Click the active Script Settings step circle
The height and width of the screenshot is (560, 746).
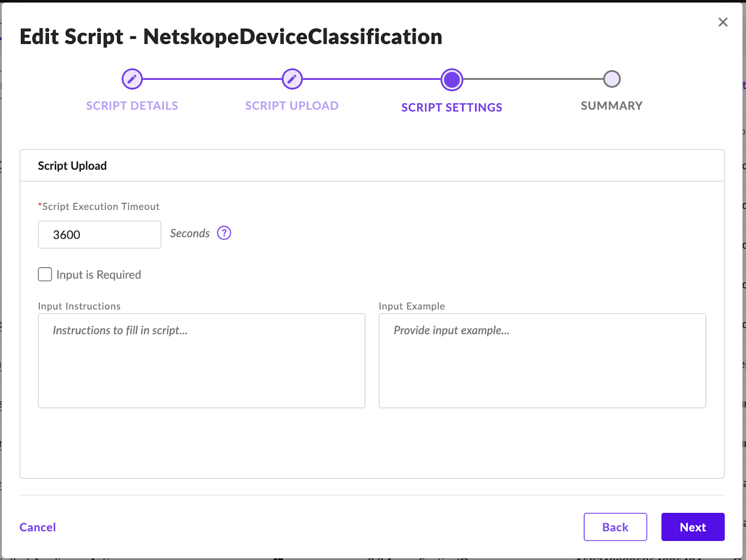[452, 79]
